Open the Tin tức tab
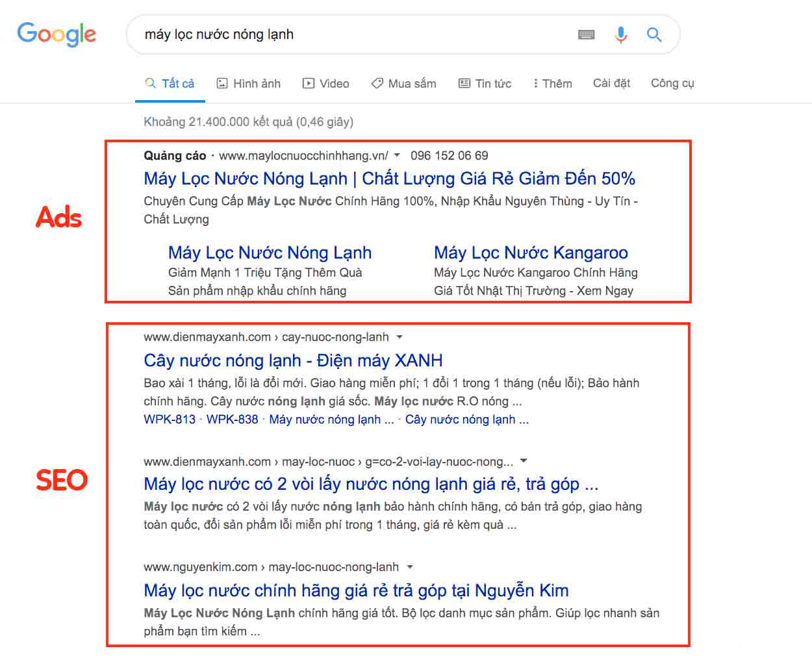This screenshot has width=812, height=664. click(485, 83)
